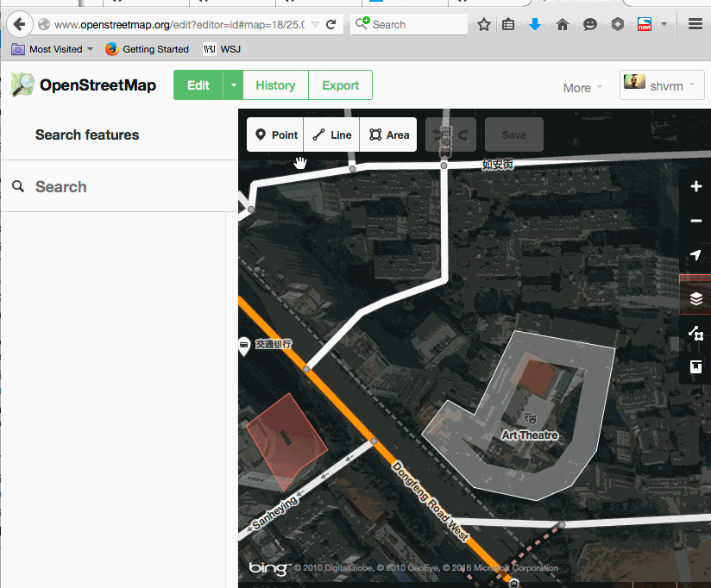Click the red 'new' extension icon

click(645, 24)
